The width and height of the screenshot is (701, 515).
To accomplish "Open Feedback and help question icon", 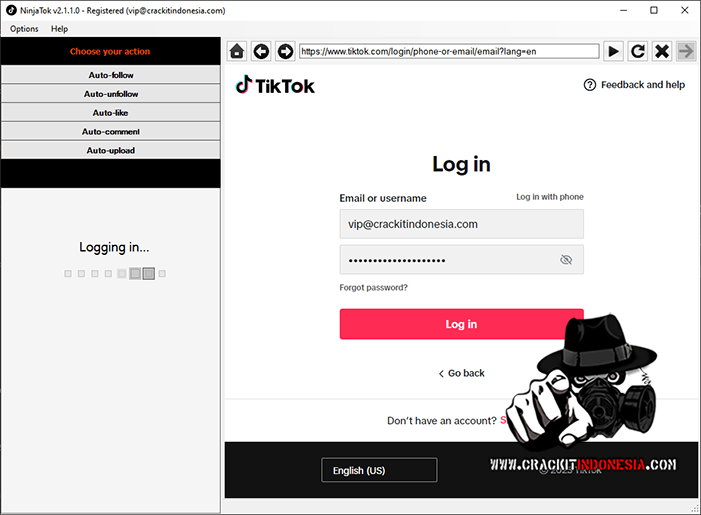I will click(x=590, y=84).
